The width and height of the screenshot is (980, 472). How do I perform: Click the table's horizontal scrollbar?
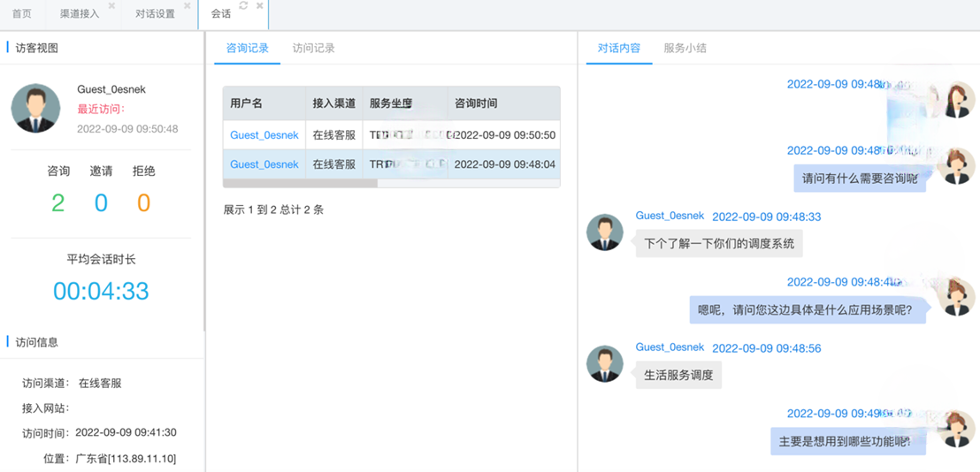point(301,184)
